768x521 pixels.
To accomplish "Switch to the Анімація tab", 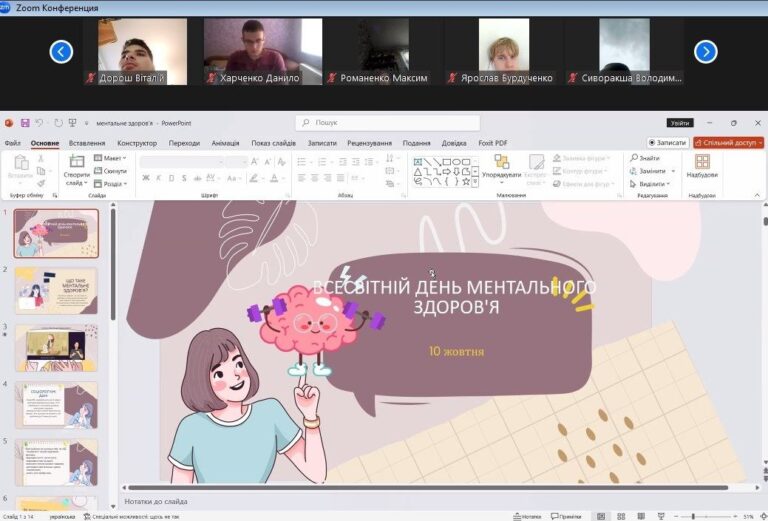I will pos(225,143).
